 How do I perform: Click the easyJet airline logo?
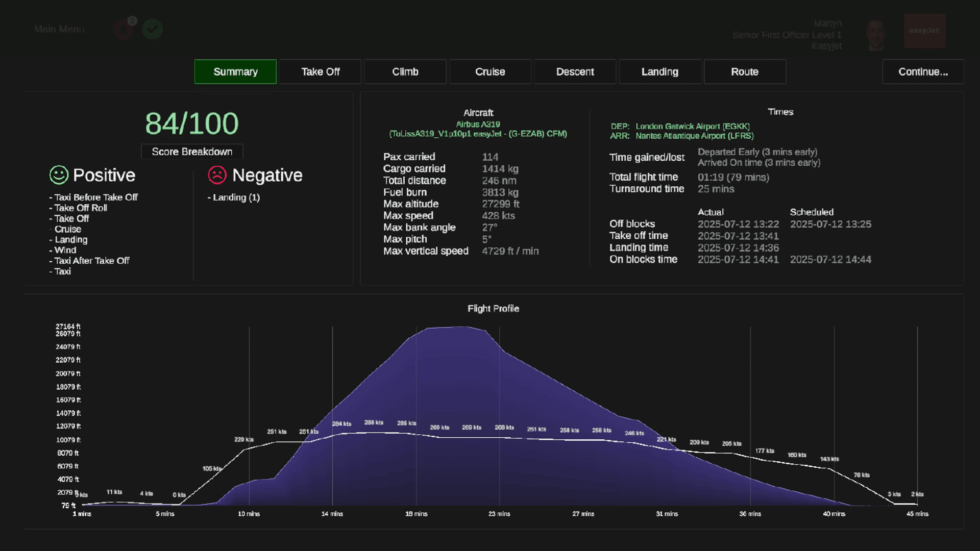[x=924, y=31]
